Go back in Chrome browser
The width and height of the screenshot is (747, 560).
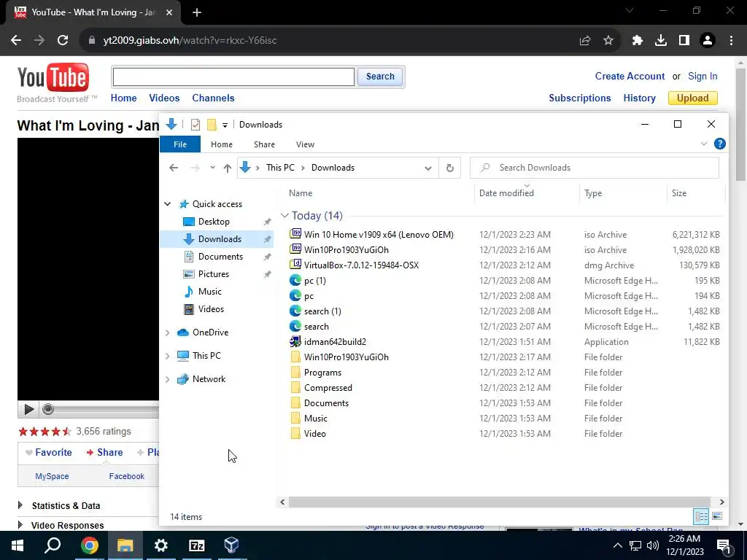tap(16, 41)
